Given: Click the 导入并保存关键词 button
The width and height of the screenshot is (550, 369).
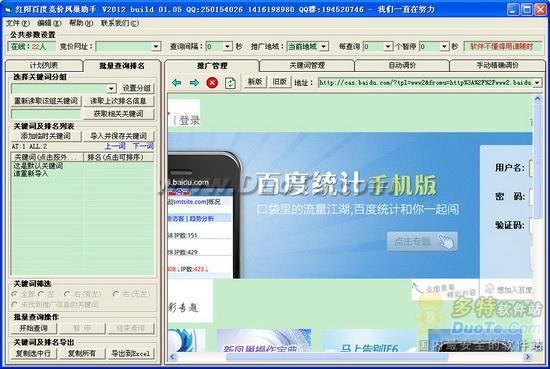Looking at the screenshot, I should pyautogui.click(x=118, y=136).
